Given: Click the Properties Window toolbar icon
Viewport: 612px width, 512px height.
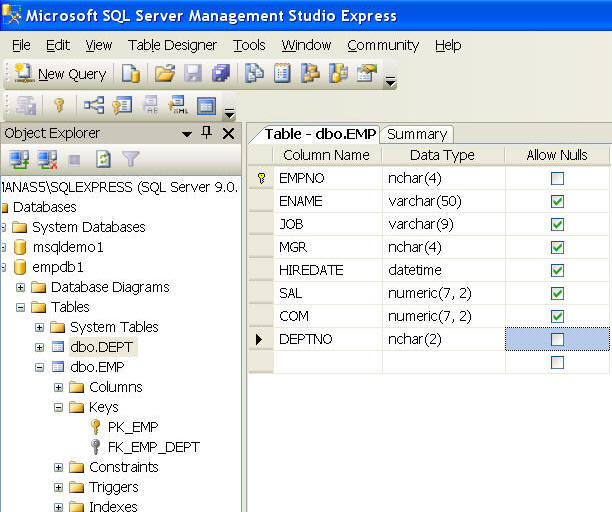Looking at the screenshot, I should pyautogui.click(x=367, y=73).
